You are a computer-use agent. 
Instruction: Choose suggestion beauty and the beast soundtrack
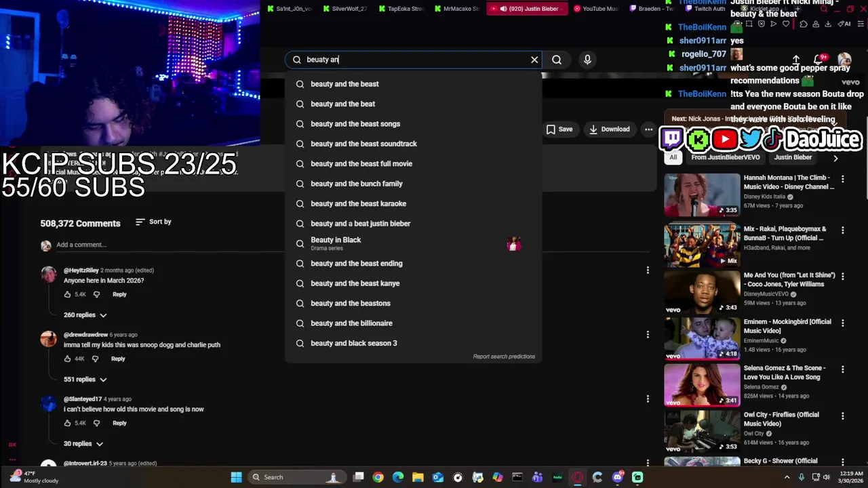tap(413, 144)
